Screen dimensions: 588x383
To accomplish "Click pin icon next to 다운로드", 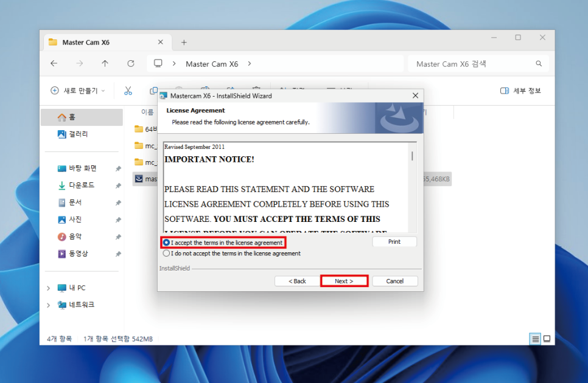I will click(x=118, y=185).
